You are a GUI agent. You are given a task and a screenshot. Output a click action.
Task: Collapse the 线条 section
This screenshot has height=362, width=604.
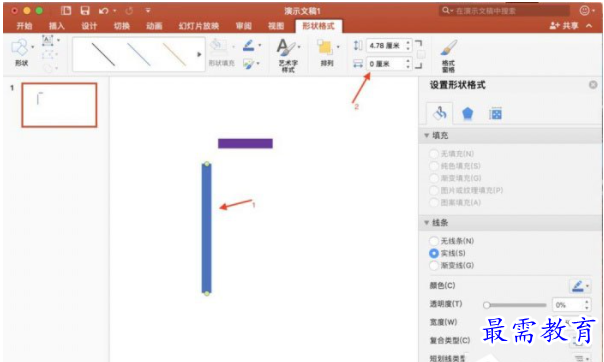pos(426,223)
